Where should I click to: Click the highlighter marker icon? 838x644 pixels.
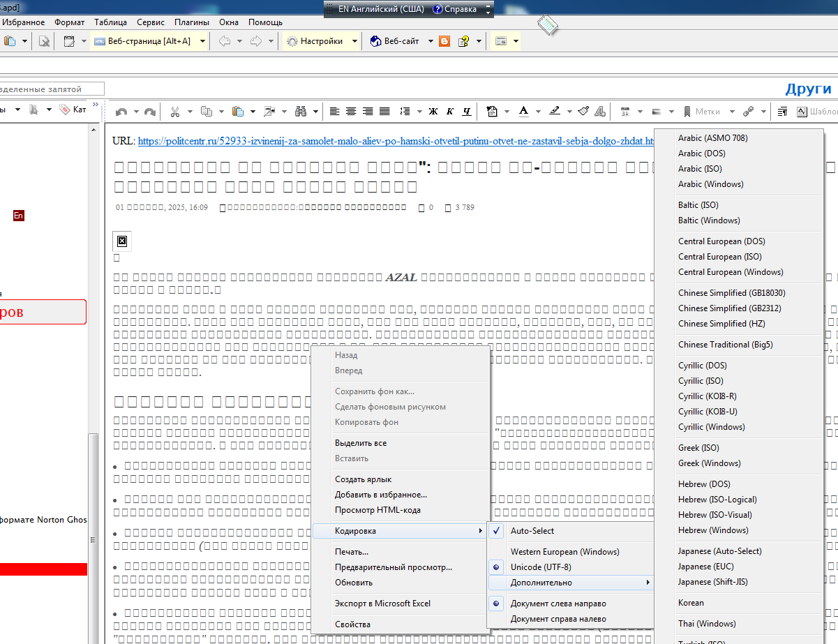tap(555, 111)
